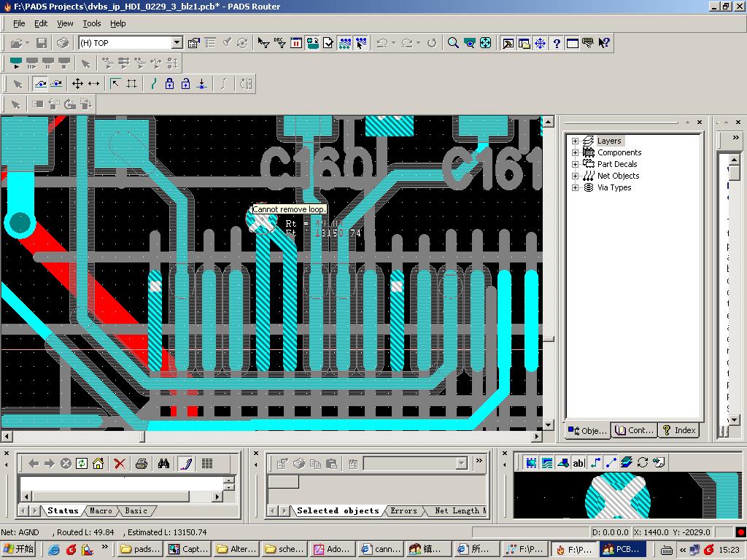Viewport: 747px width, 560px height.
Task: Click the printer icon in output panel
Action: pos(142,463)
